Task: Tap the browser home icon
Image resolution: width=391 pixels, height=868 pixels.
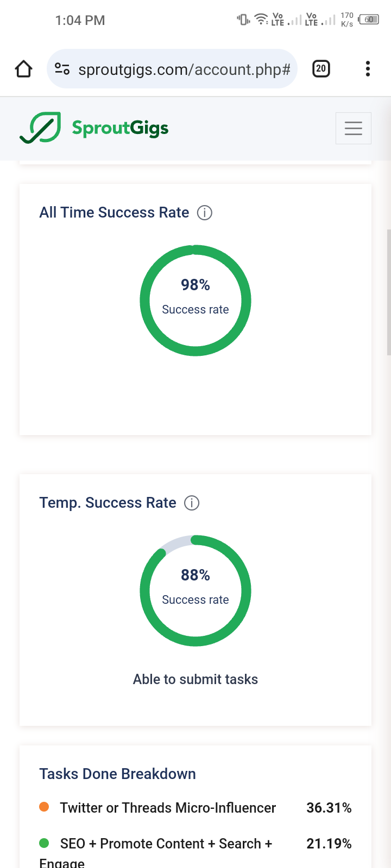Action: pos(24,69)
